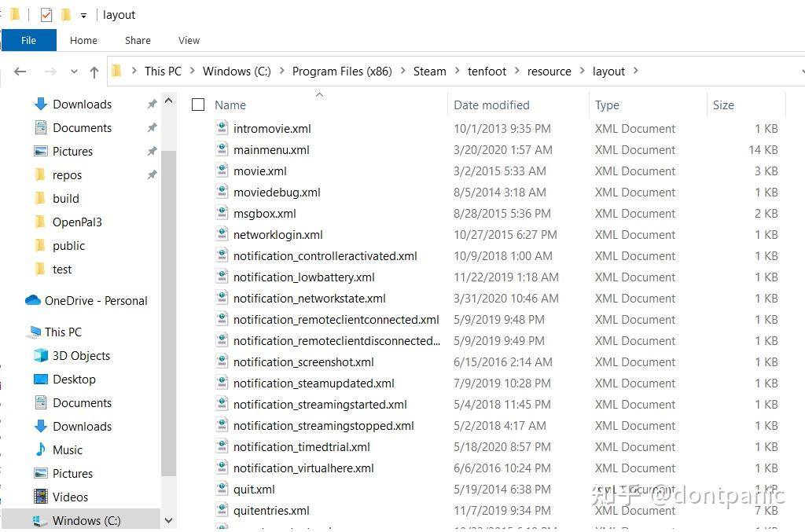Open the Customize Quick Access Toolbar dropdown
The height and width of the screenshot is (532, 805).
[x=83, y=16]
